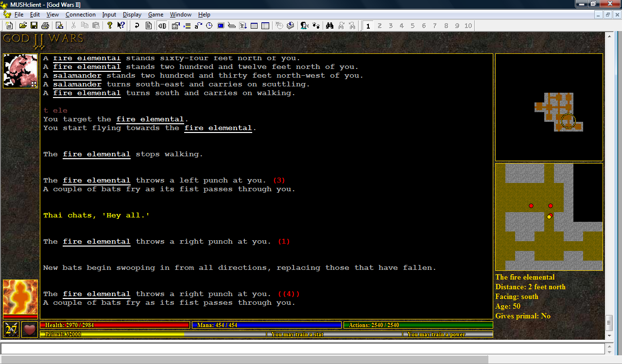Open the File menu

point(19,15)
